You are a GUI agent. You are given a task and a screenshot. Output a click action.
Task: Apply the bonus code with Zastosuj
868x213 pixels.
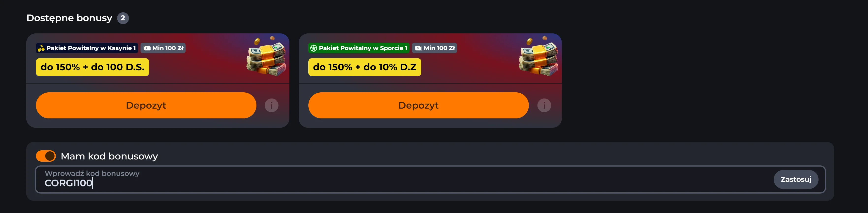point(796,179)
